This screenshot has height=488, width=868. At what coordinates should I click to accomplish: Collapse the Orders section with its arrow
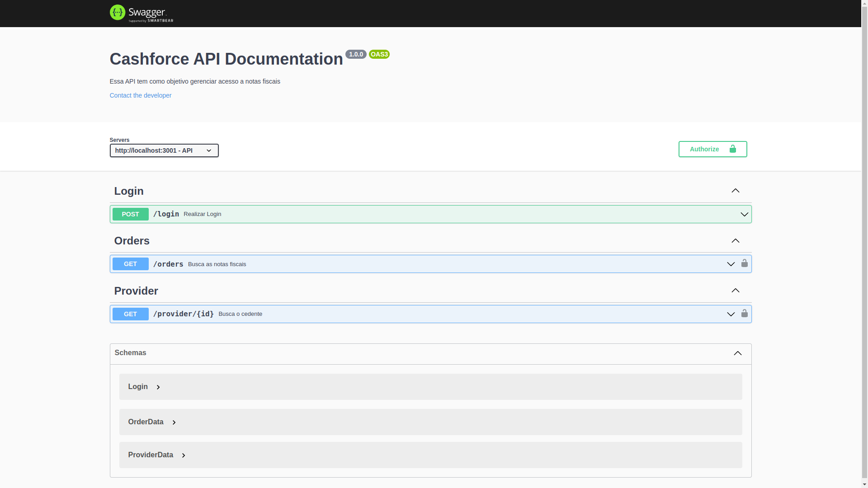coord(735,241)
